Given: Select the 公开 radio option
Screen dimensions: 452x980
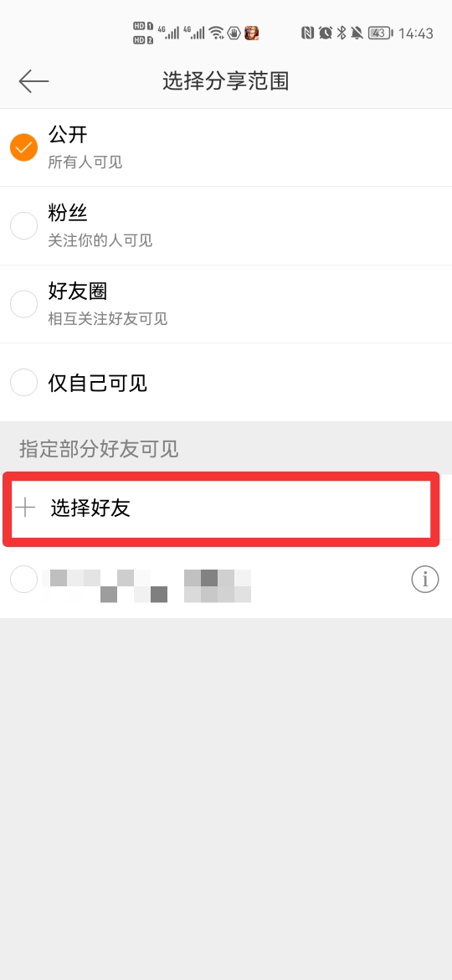Looking at the screenshot, I should [x=23, y=147].
